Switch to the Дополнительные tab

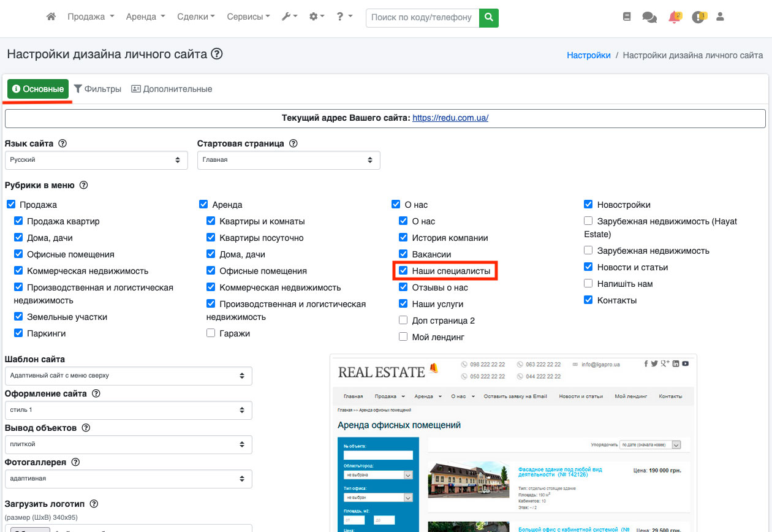172,89
